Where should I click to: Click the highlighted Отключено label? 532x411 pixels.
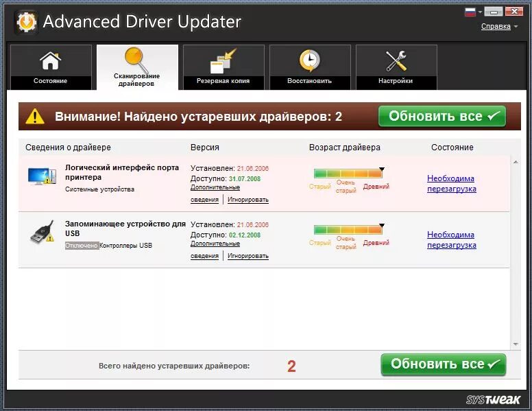click(x=82, y=246)
